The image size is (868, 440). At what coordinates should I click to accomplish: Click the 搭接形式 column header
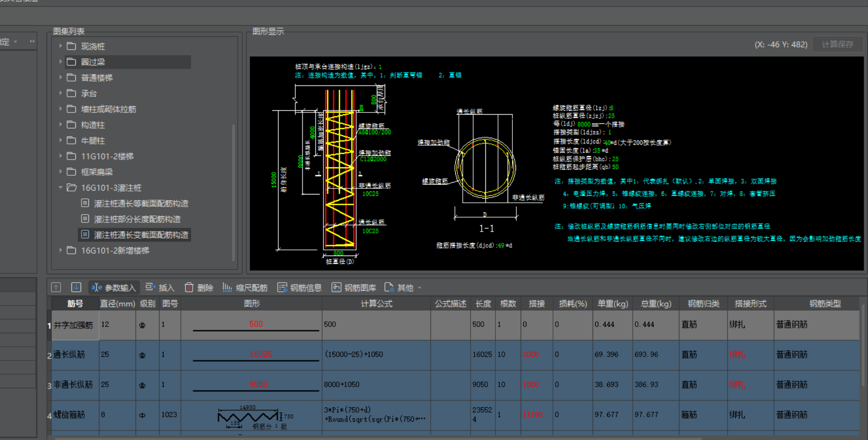point(750,304)
